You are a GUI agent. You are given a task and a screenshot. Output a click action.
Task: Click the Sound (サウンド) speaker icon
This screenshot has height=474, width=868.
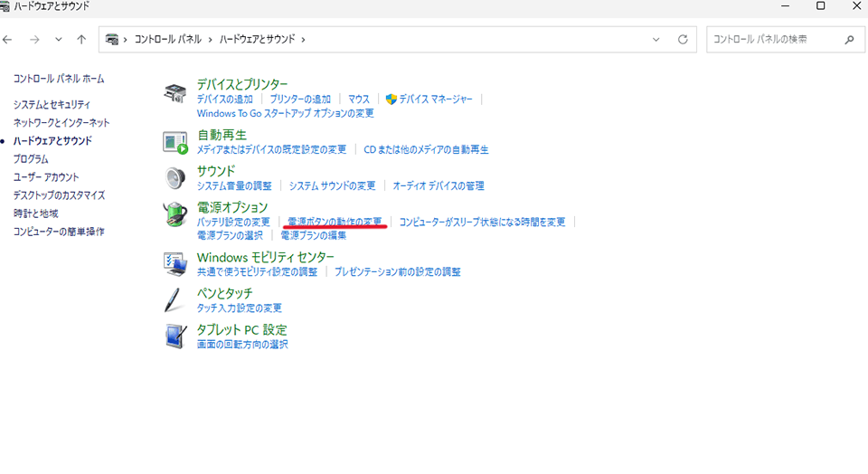(175, 178)
